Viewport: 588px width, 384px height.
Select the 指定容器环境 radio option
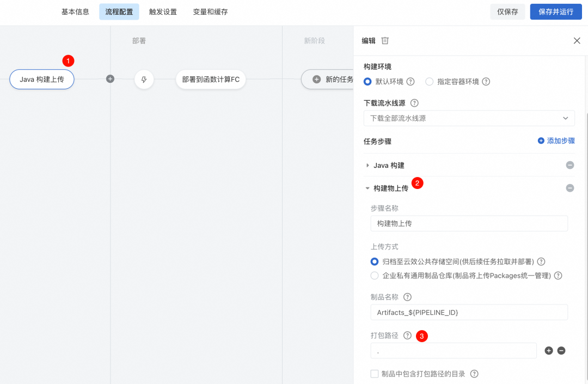[430, 82]
